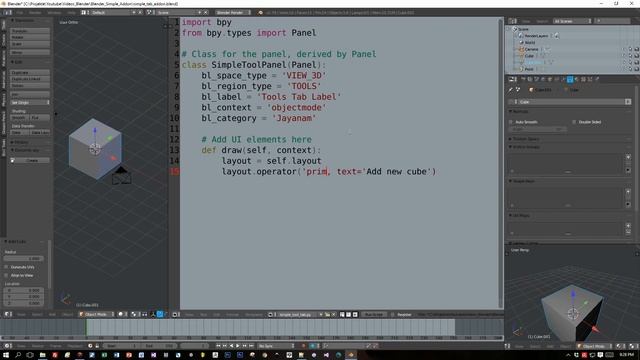Open the Playback menu in timeline
Viewport: 640px width, 360px height.
[75, 346]
